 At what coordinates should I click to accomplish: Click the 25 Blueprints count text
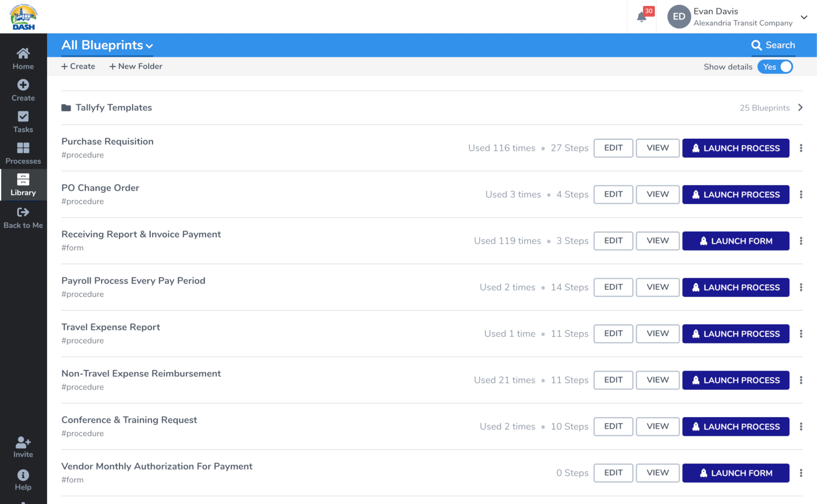pyautogui.click(x=764, y=108)
